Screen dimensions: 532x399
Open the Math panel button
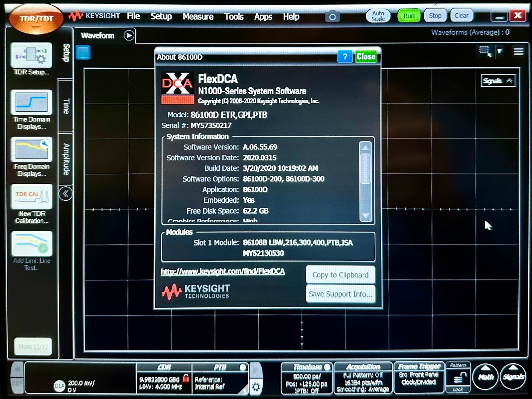click(x=485, y=377)
